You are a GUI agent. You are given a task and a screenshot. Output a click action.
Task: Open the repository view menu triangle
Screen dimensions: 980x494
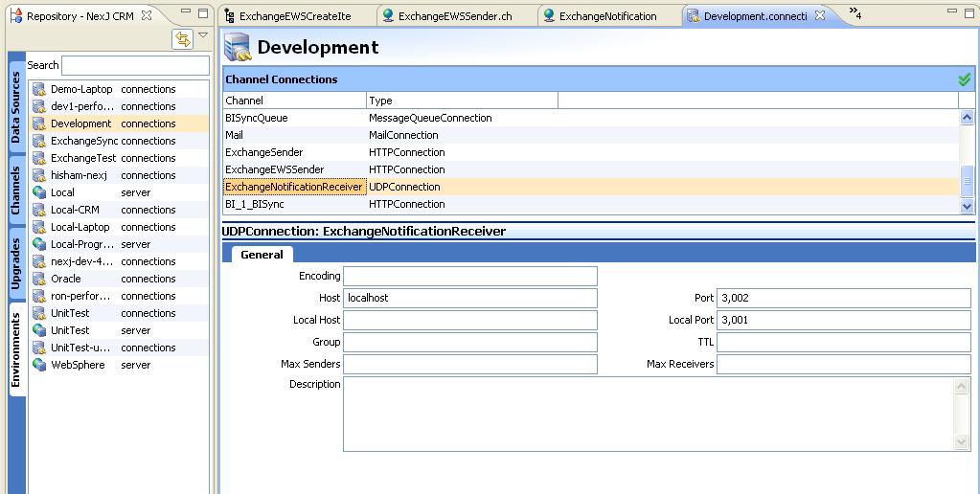tap(203, 36)
